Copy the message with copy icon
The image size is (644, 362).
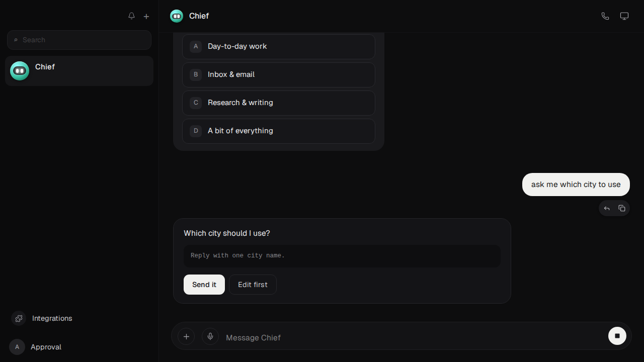pos(622,208)
